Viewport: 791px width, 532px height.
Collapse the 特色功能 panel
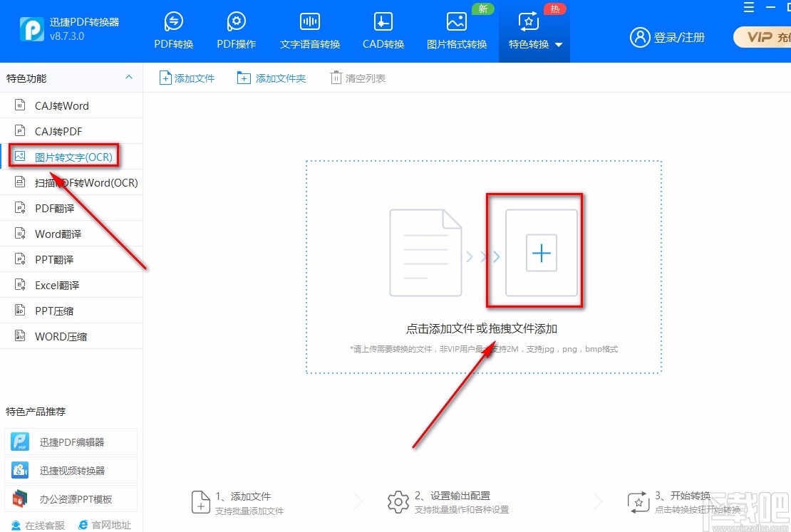[x=128, y=78]
